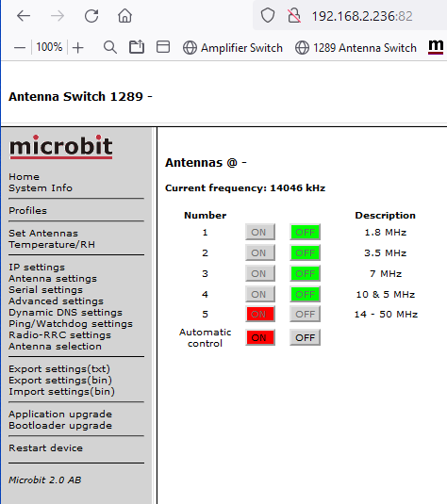Click OFF for antenna 4 (10 & 5 MHz)
The height and width of the screenshot is (504, 447).
305,294
